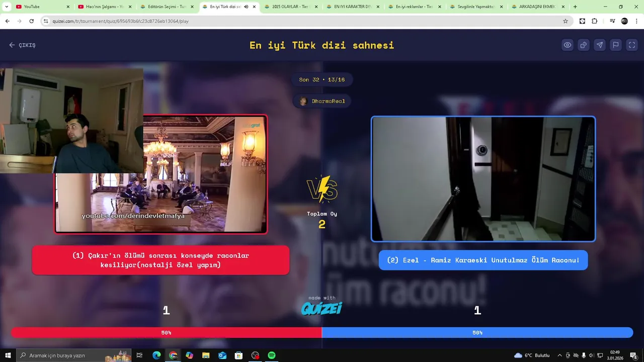Screen dimensions: 644x362
Task: Click the dice randomize icon
Action: point(584,45)
